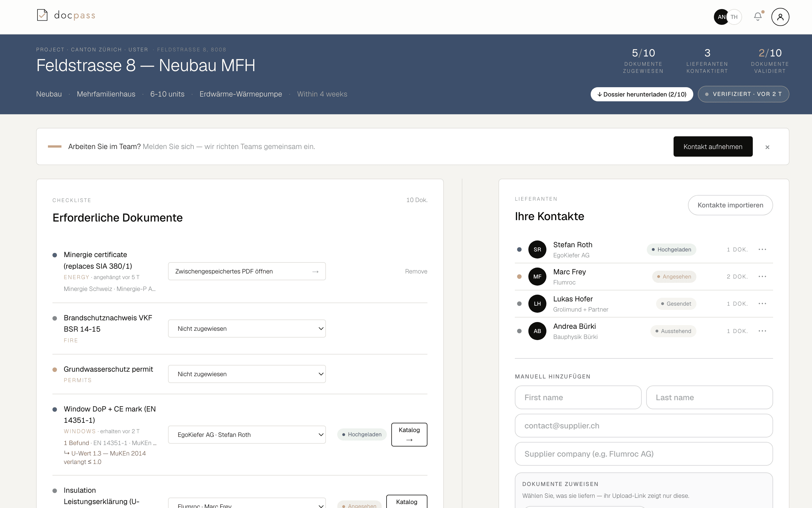Viewport: 812px width, 508px height.
Task: Click the Erdwärme-Wärmepumpe project tag
Action: click(240, 94)
